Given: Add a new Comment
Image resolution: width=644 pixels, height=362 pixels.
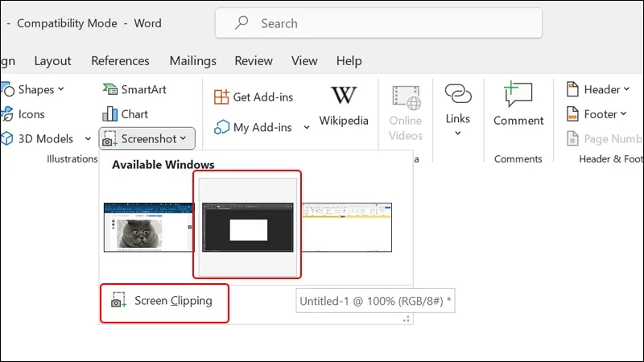Looking at the screenshot, I should click(518, 104).
